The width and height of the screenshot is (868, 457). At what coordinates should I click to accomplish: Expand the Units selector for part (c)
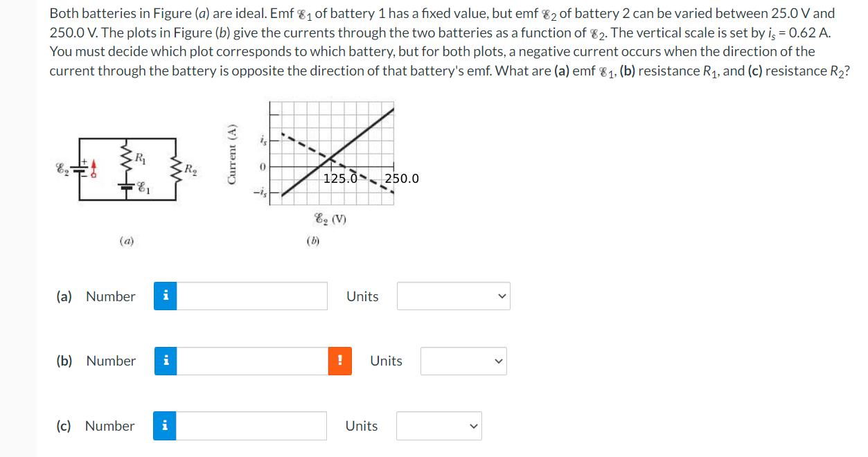click(439, 426)
